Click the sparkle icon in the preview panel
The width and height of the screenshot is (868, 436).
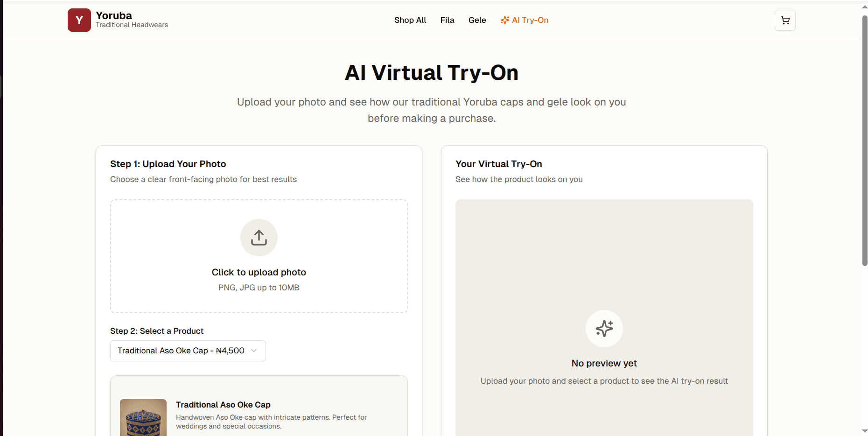click(604, 329)
